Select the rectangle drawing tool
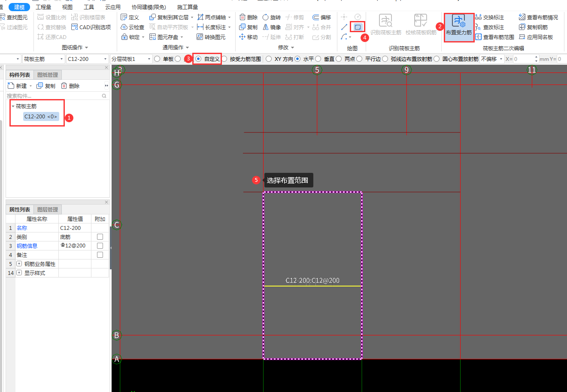 coord(358,27)
